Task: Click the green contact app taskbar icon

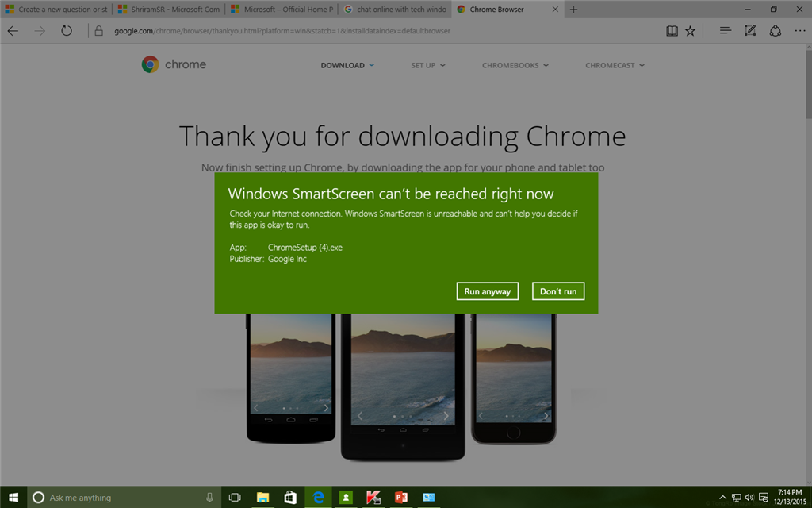Action: [x=346, y=498]
